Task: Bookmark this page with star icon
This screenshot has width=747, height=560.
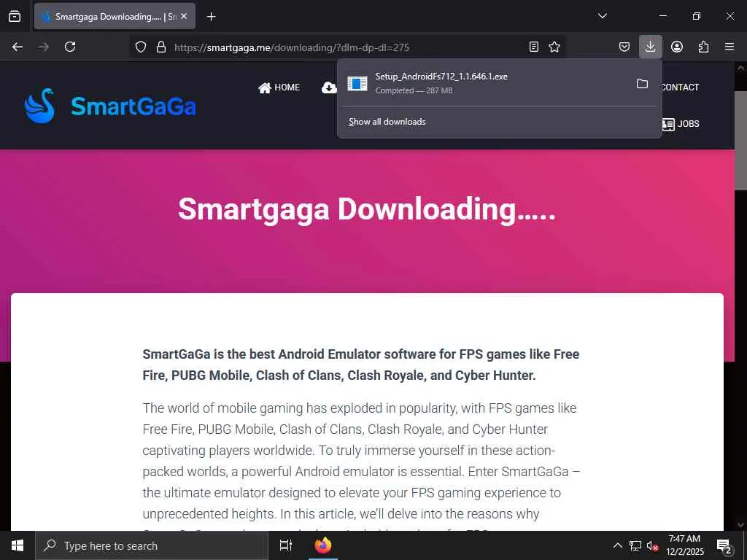Action: 554,47
